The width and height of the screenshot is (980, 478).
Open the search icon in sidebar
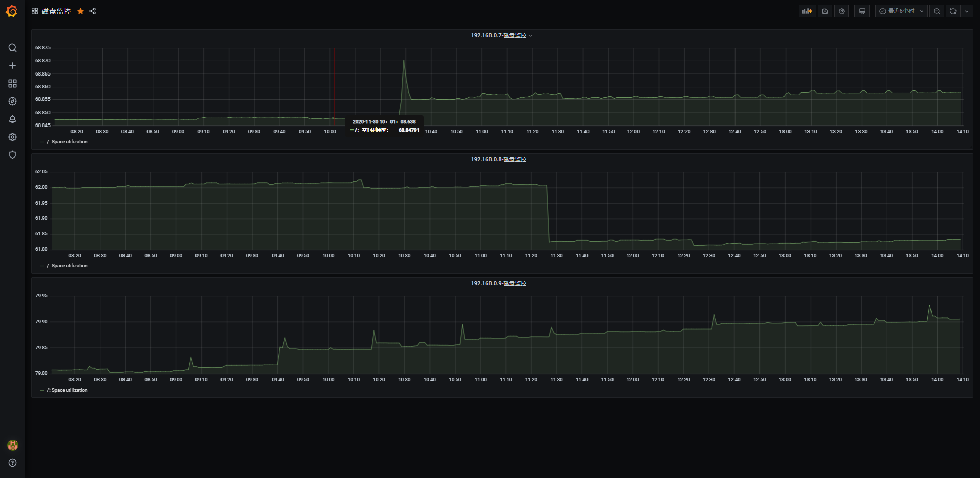point(13,48)
